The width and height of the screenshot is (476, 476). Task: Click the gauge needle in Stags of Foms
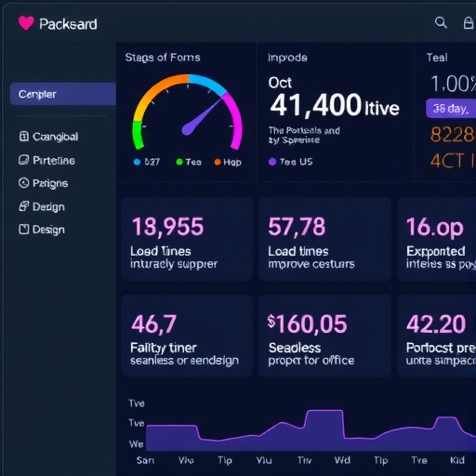click(x=202, y=116)
